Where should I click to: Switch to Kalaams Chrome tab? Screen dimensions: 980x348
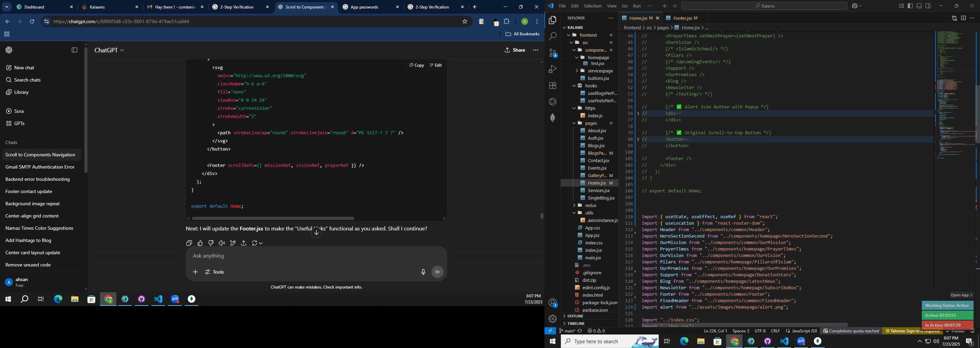point(110,7)
